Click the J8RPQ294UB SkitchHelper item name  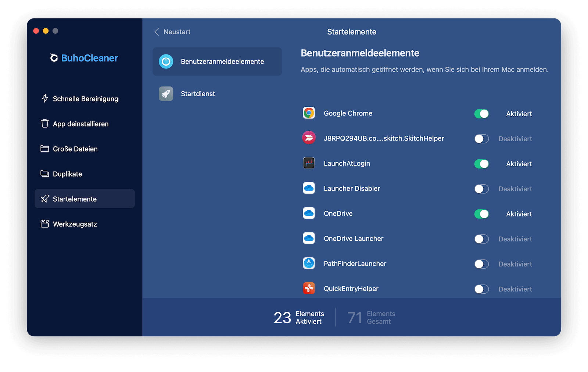384,138
